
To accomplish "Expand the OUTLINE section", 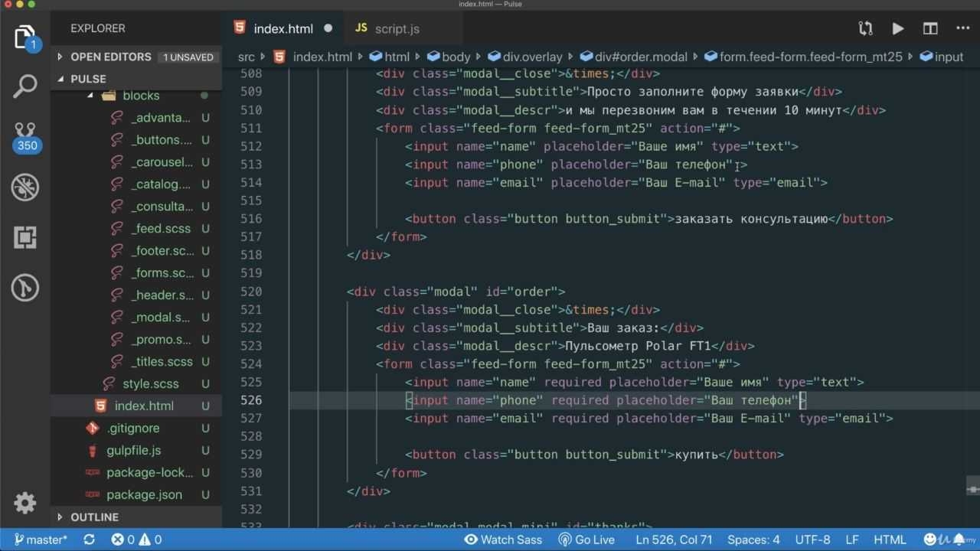I will tap(94, 517).
